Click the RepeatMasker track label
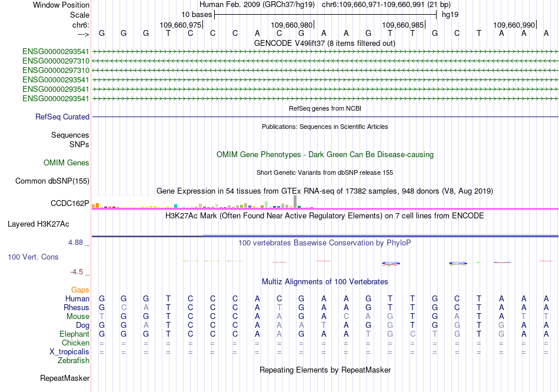The image size is (559, 392). [x=65, y=378]
